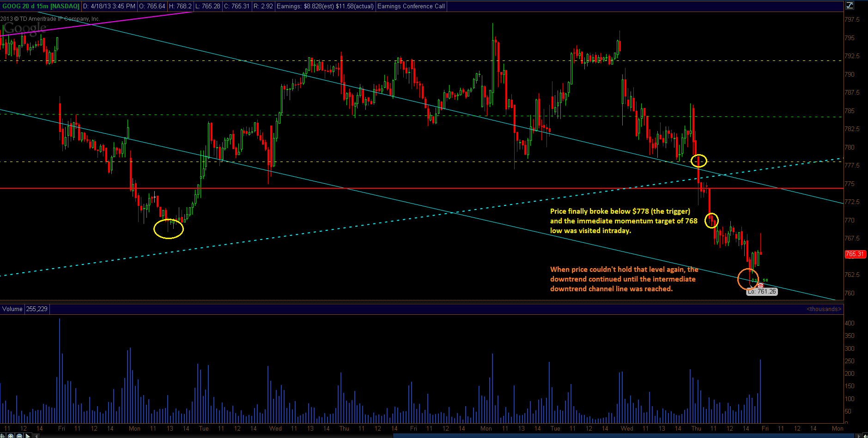
Task: Click the orange 'When price couldn't hold' annotation
Action: pos(624,279)
